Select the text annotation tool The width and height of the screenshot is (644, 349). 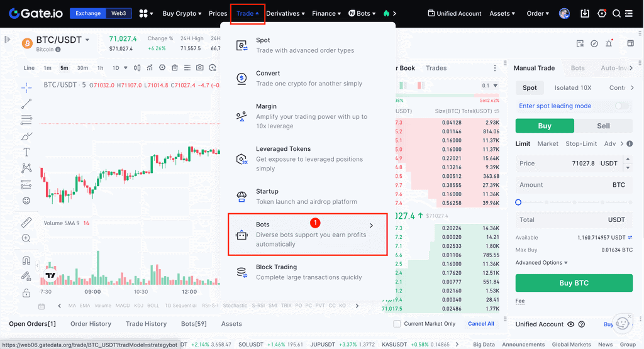(26, 152)
